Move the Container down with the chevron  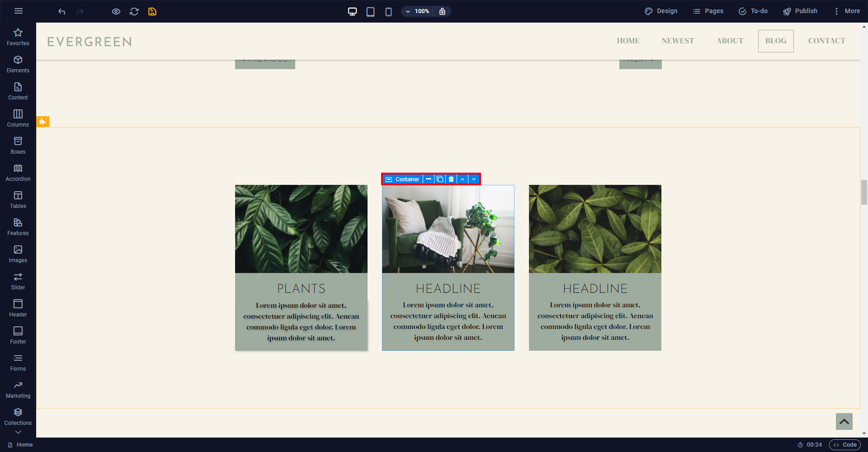click(x=473, y=179)
